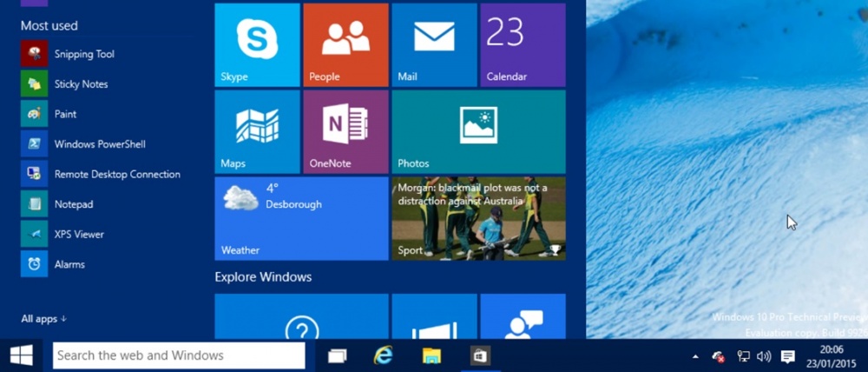
Task: Launch Snipping Tool from Most used
Action: 83,54
